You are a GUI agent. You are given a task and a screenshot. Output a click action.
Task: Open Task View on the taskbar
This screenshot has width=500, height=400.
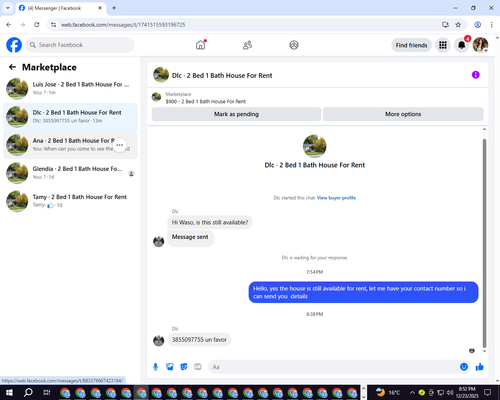tap(47, 392)
